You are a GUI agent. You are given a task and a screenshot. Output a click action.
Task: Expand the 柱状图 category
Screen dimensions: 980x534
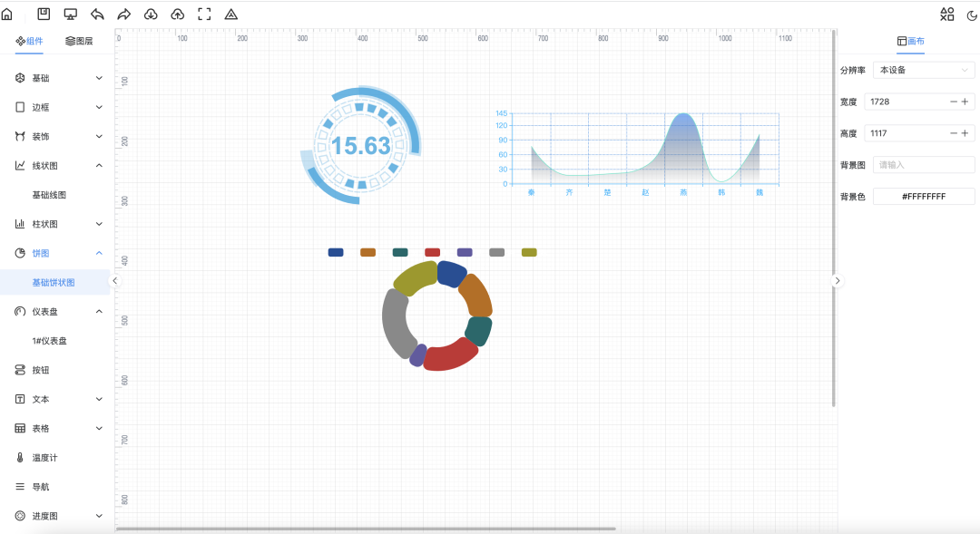[58, 224]
